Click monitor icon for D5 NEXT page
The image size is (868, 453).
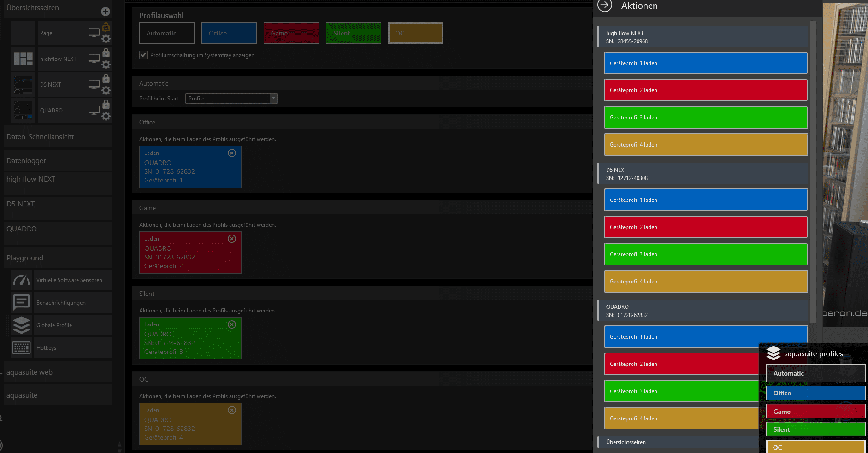tap(94, 85)
